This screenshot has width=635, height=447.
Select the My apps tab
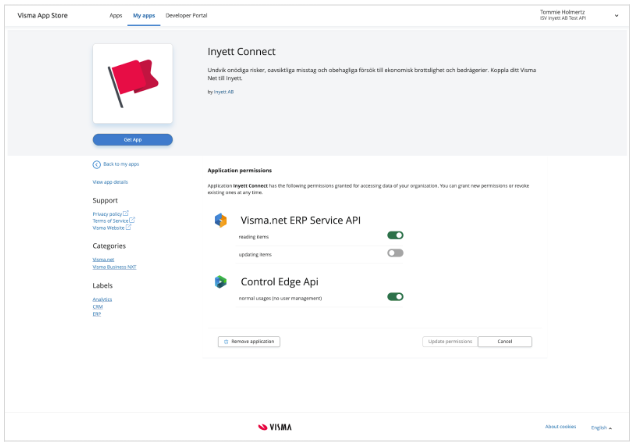point(144,15)
